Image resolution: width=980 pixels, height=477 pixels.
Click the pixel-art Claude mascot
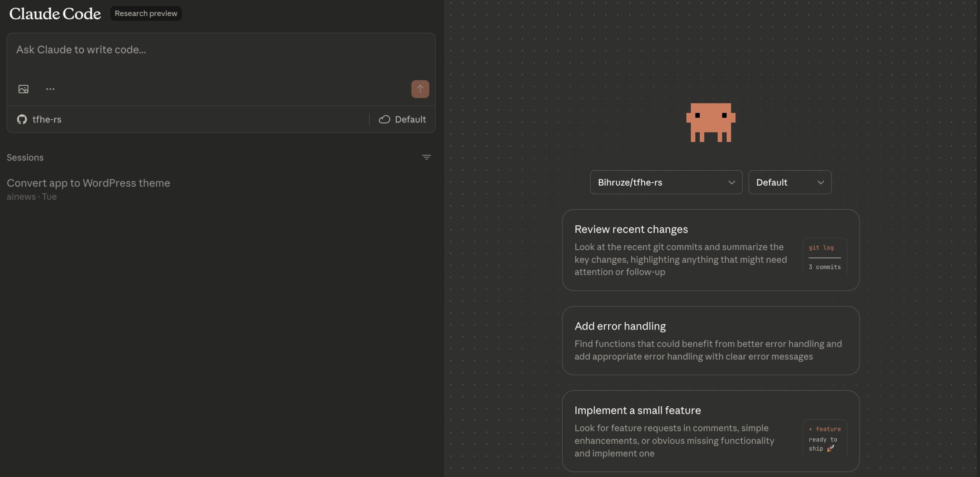click(710, 123)
